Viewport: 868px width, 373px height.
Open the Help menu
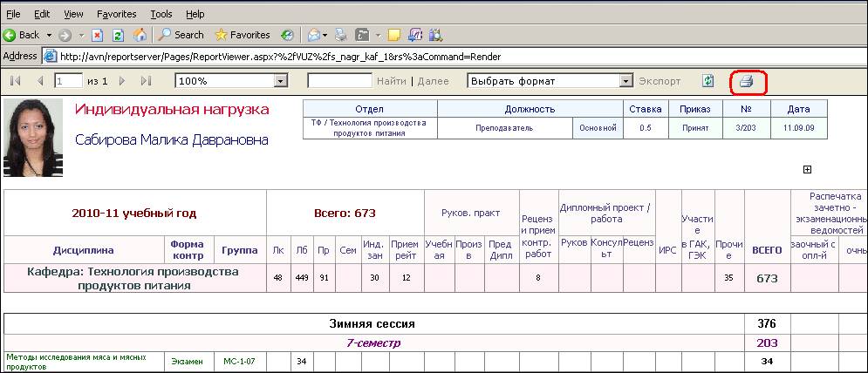pos(195,14)
